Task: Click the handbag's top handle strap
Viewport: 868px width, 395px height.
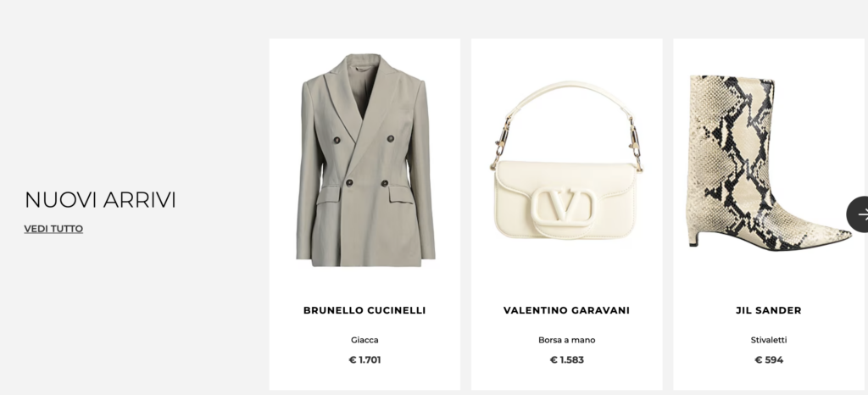Action: coord(565,97)
